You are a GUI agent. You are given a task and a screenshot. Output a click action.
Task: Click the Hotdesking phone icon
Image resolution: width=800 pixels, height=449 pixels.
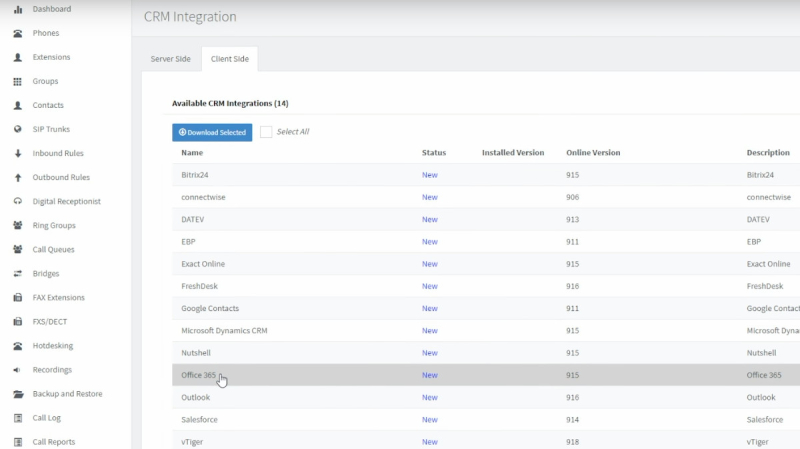coord(18,346)
